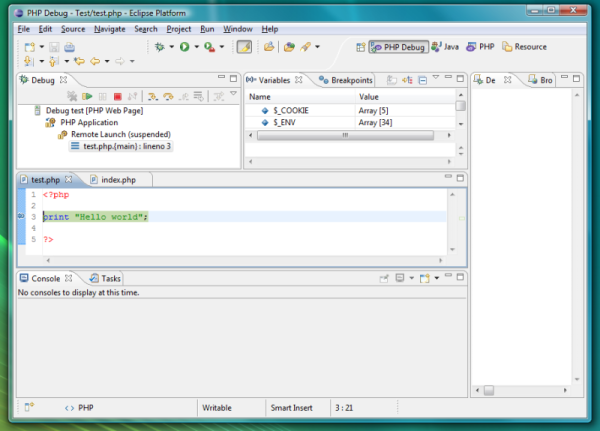Click the right panel horizontal scrollbar thumb
The height and width of the screenshot is (431, 600).
pos(489,390)
